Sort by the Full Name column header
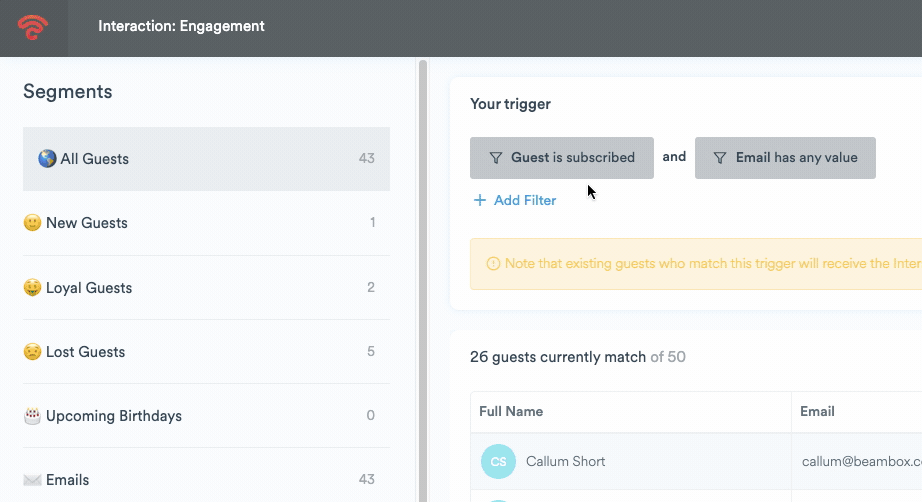Image resolution: width=922 pixels, height=502 pixels. (511, 411)
